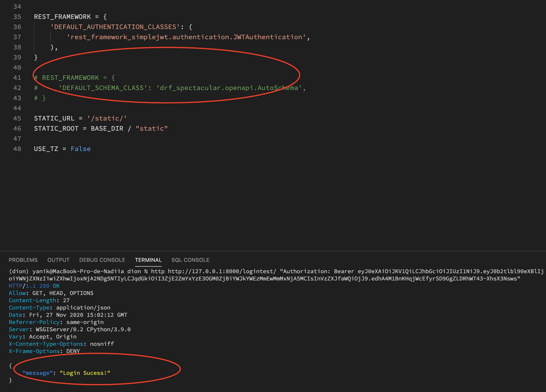Switch to the DEBUG CONSOLE tab

[x=102, y=260]
